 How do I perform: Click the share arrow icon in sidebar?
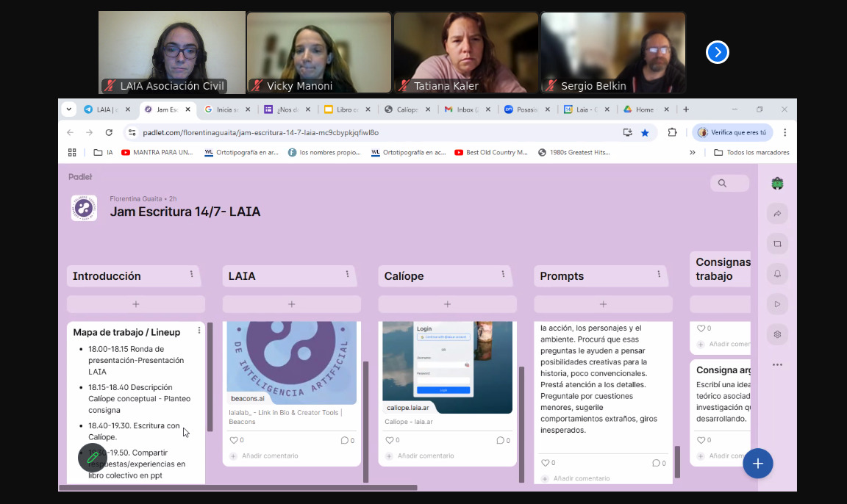(777, 214)
